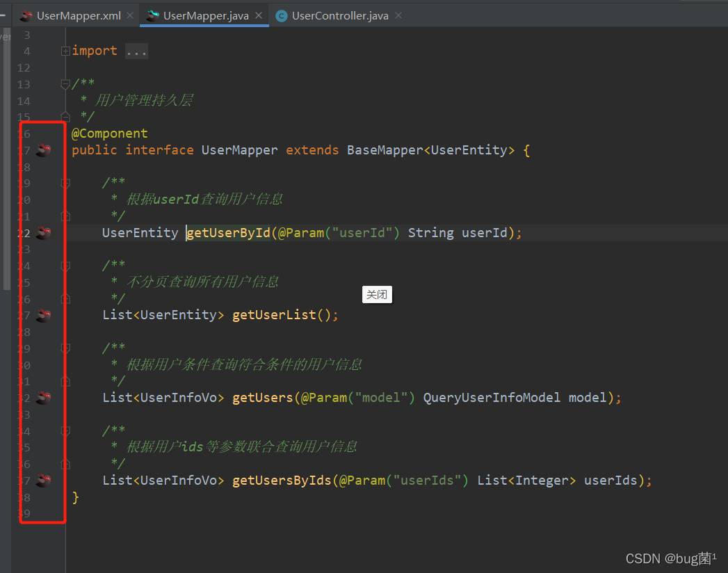
Task: Click the CSDN @bug菌 watermark link
Action: click(670, 558)
